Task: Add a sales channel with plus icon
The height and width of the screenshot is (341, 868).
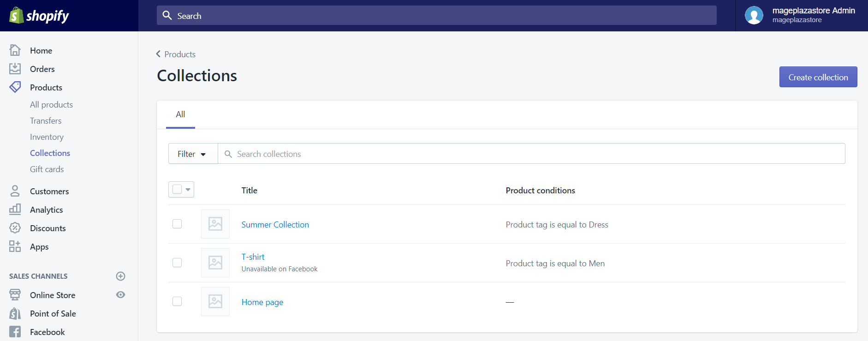Action: coord(120,276)
